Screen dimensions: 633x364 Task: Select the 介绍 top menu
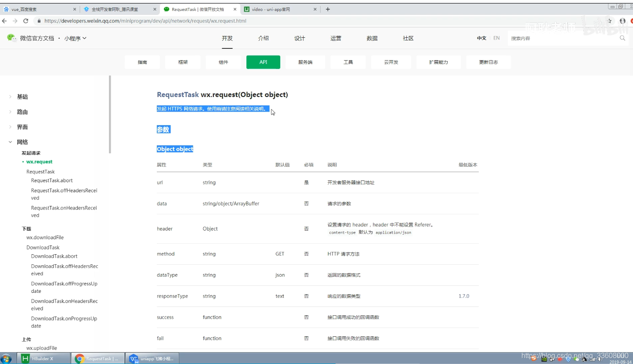coord(264,38)
